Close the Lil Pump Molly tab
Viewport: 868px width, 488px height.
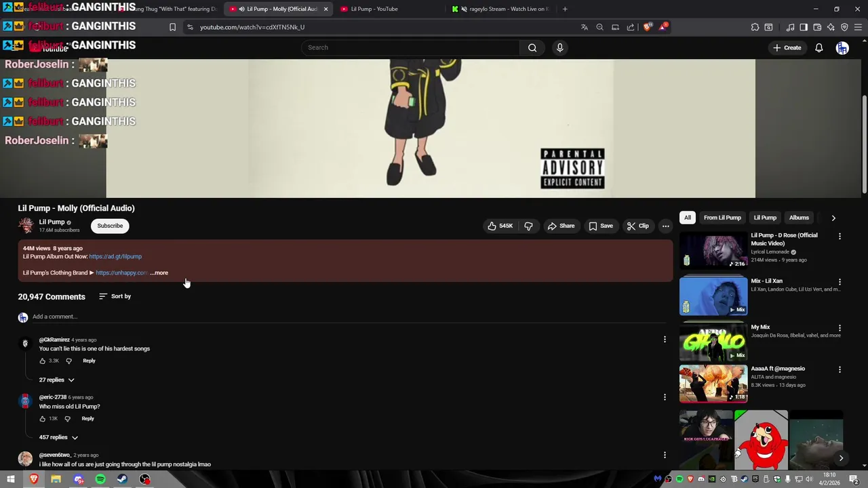[325, 9]
